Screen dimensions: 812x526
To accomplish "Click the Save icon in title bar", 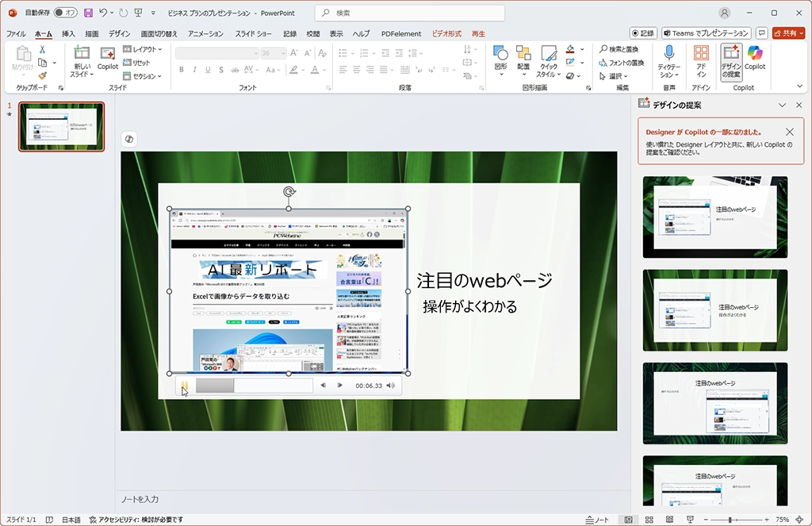I will coord(88,13).
